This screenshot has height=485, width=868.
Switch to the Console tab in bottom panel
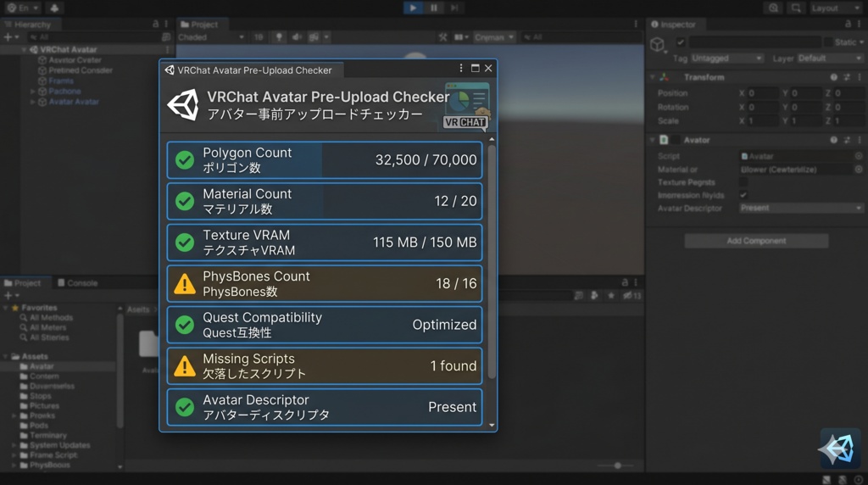tap(77, 283)
